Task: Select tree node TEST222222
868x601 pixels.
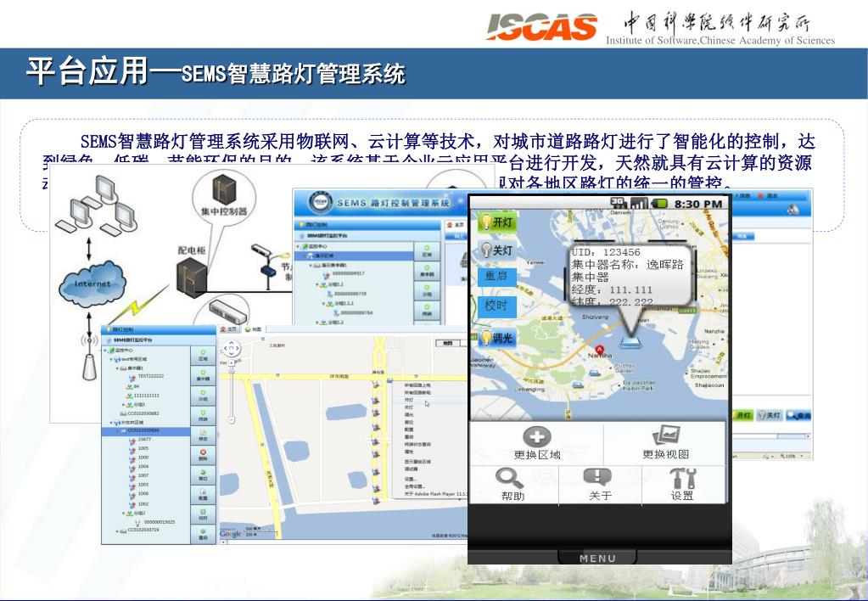Action: pyautogui.click(x=150, y=376)
